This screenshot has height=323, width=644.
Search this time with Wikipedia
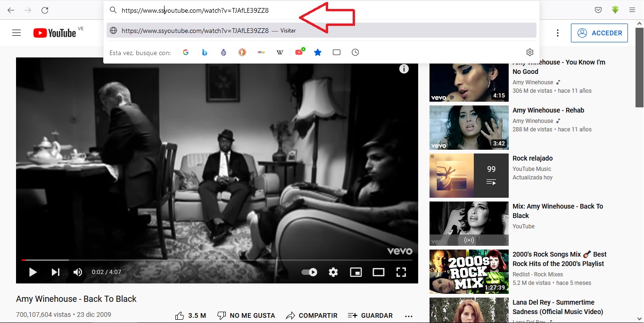pos(280,52)
